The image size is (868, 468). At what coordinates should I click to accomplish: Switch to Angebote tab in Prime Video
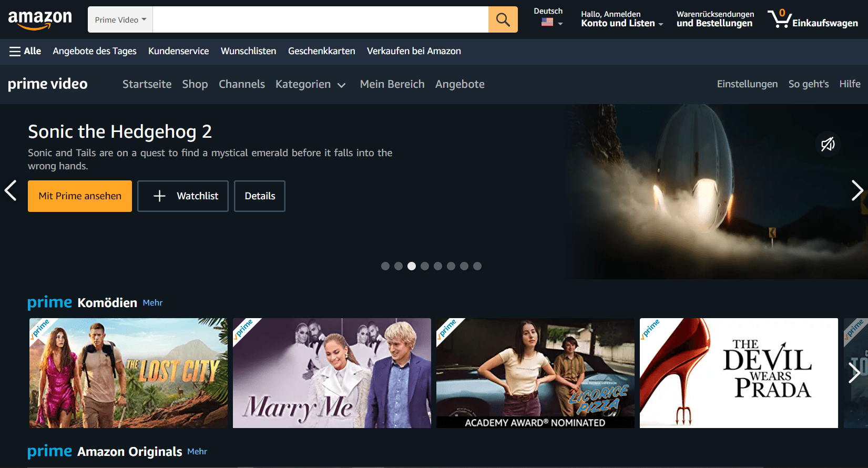coord(460,84)
